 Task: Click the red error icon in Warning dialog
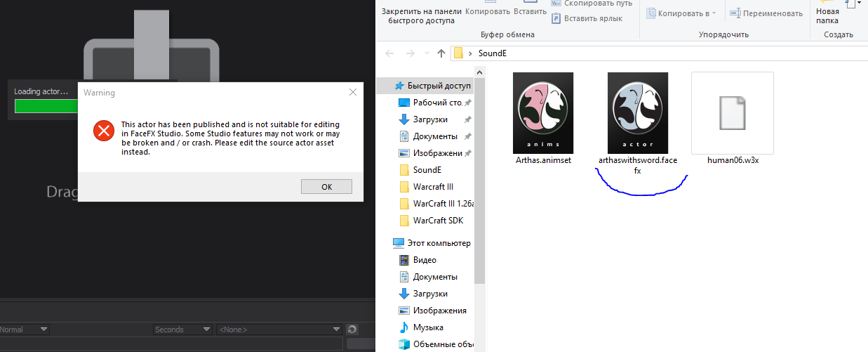tap(104, 130)
